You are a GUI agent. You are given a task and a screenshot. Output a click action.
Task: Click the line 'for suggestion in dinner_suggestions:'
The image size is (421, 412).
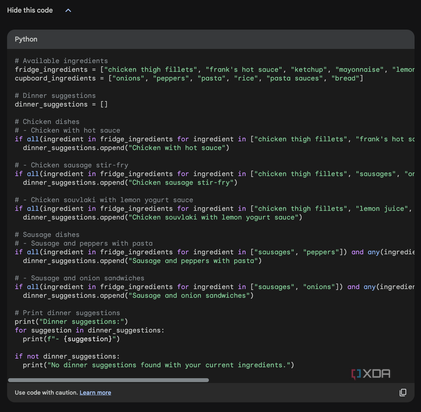(89, 330)
